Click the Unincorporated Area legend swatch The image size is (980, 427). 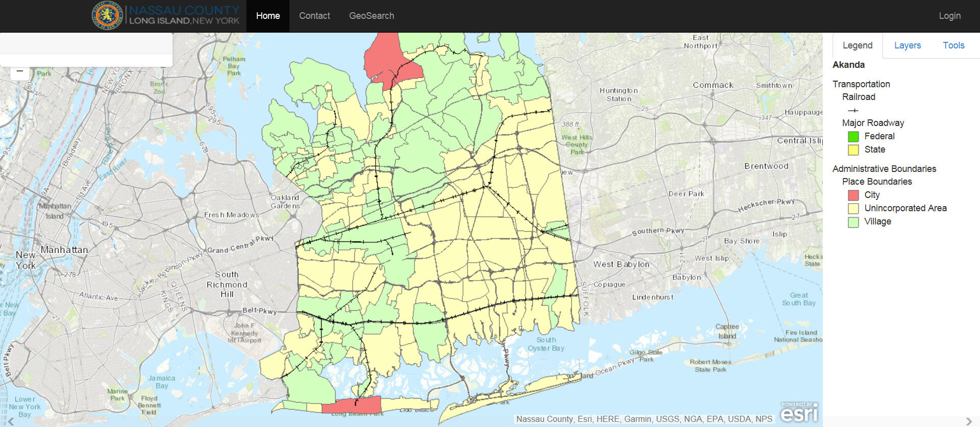coord(853,209)
